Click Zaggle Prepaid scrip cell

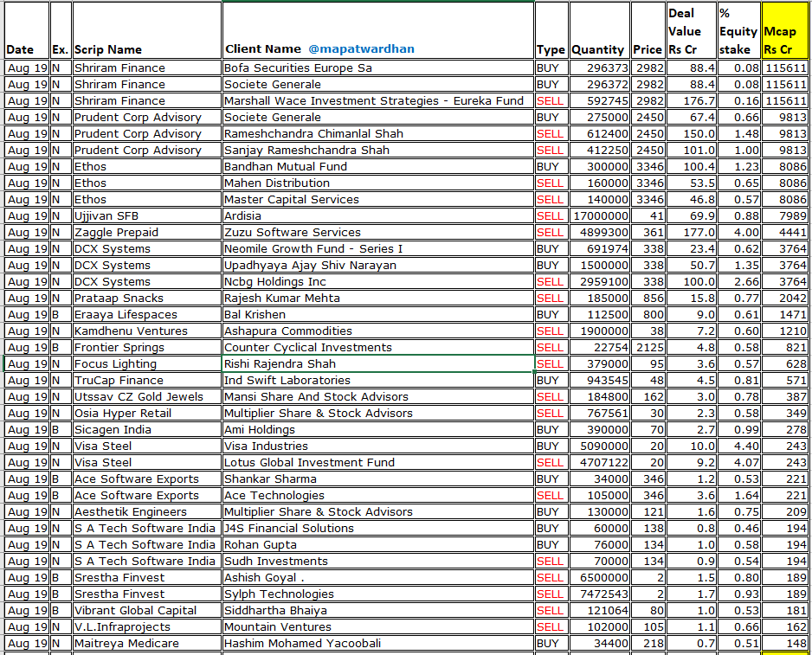(147, 233)
